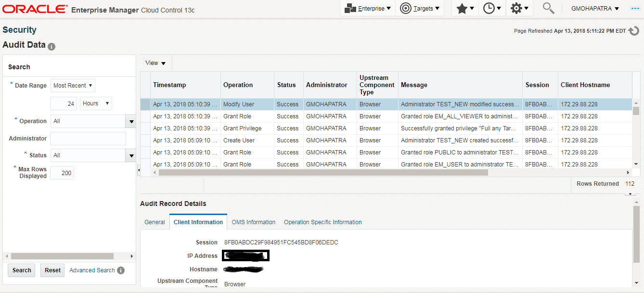Collapse the search pane splitter arrow

coord(139,170)
